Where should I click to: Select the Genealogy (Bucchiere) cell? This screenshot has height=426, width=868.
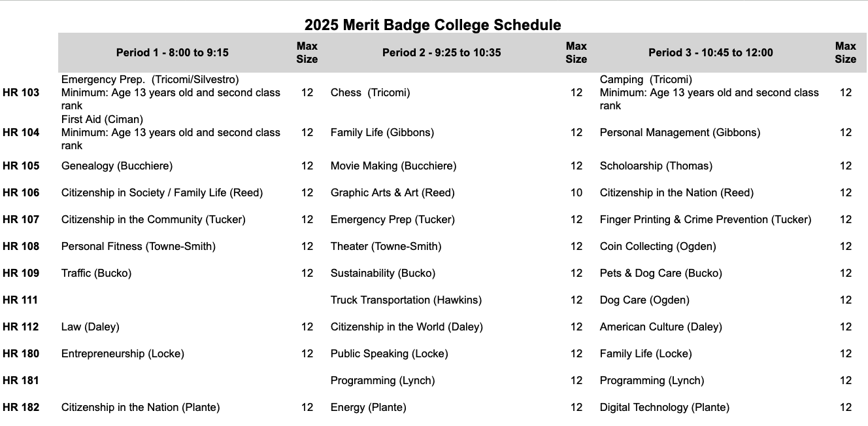click(x=117, y=166)
